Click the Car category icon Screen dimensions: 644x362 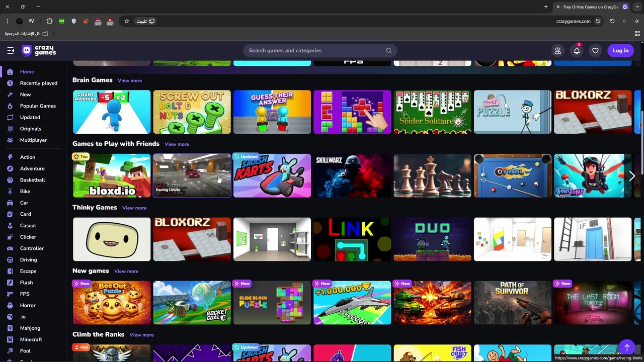pos(10,203)
